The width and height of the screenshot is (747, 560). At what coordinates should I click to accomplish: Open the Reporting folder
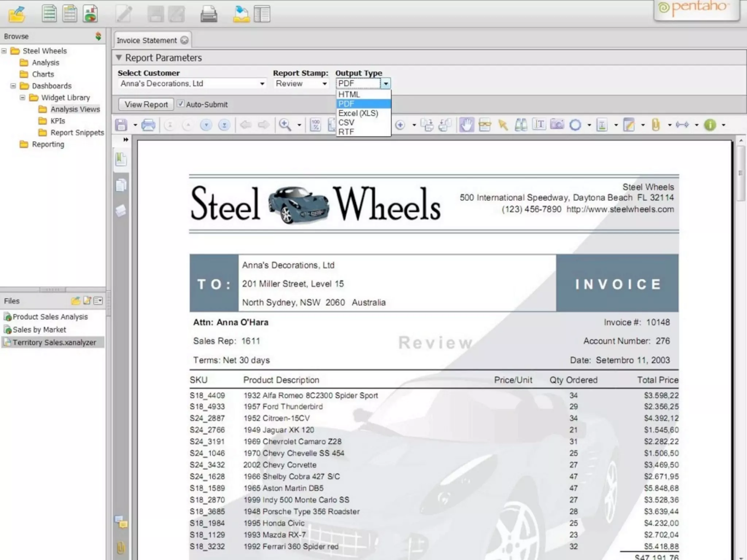48,144
